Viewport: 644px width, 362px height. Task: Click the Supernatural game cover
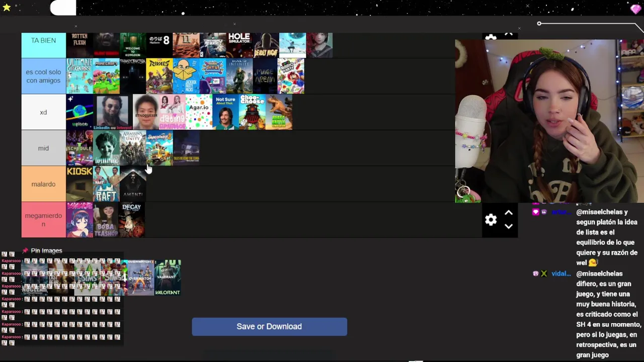click(x=106, y=148)
